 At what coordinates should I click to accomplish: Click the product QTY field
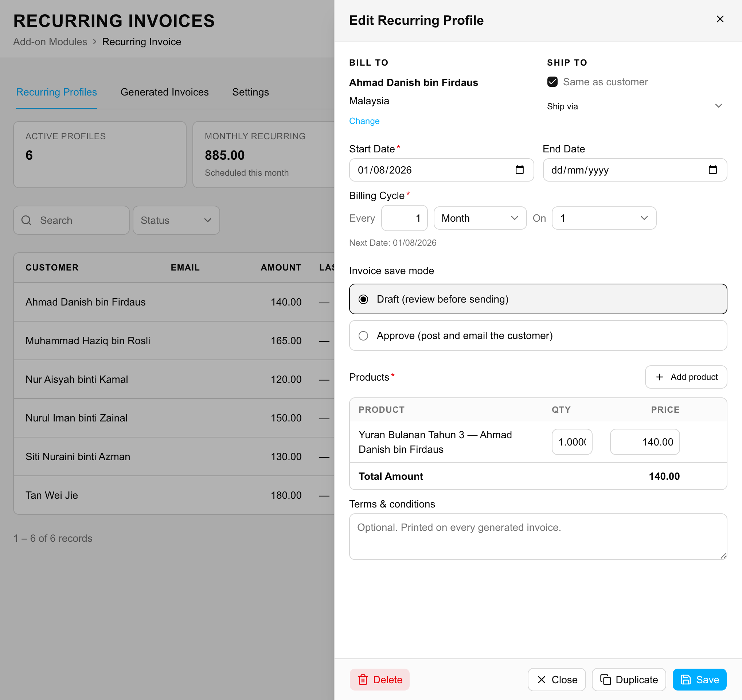[572, 442]
